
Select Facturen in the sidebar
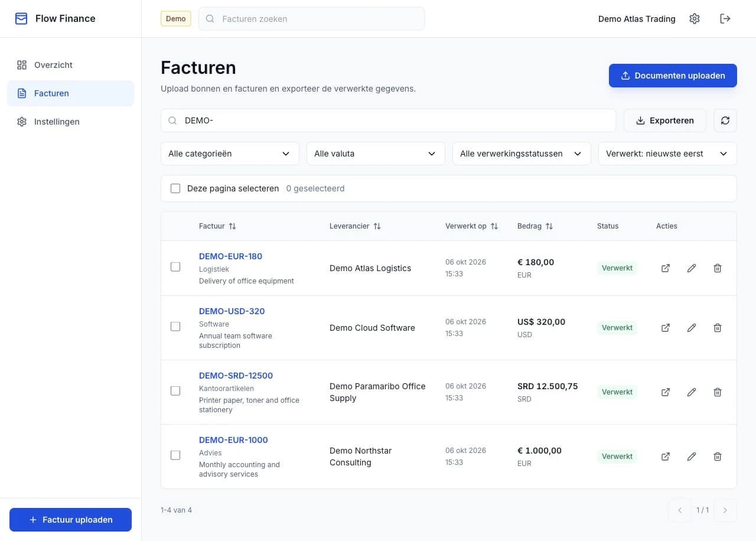click(71, 93)
